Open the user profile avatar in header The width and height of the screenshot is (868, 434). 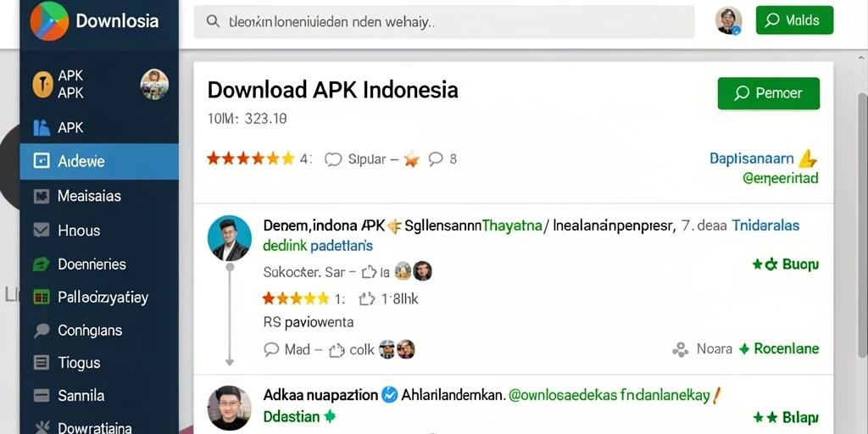728,20
